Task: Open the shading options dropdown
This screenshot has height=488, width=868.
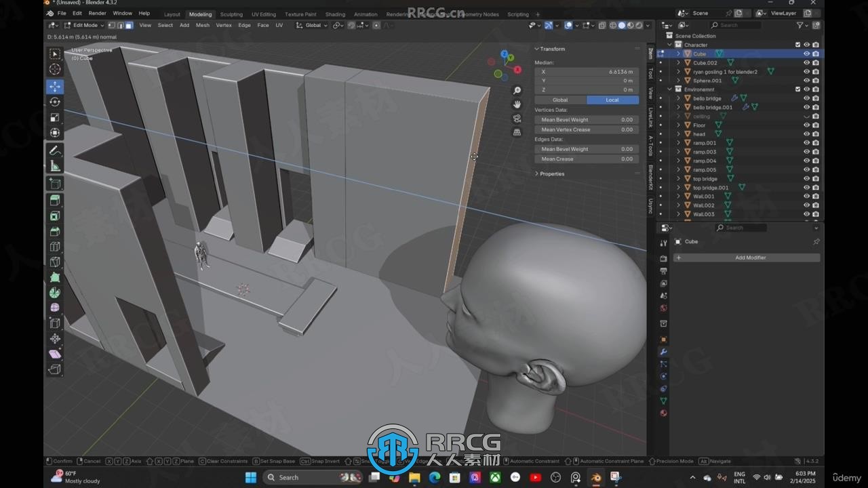Action: click(x=647, y=25)
